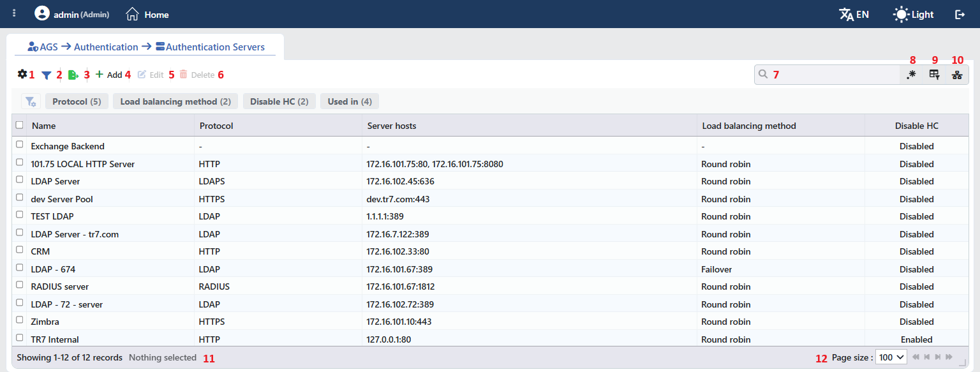
Task: Click the LDAP Server - tr7.com name cell
Action: pyautogui.click(x=75, y=234)
